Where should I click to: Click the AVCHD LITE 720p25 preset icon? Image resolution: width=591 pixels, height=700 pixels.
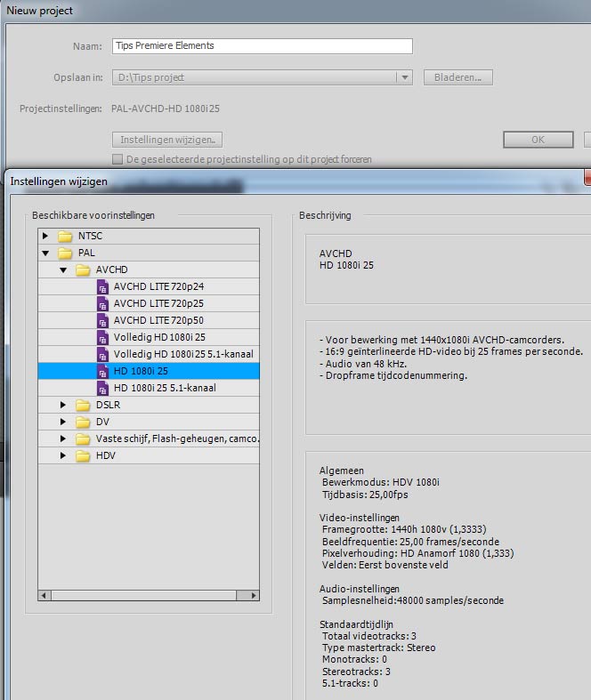coord(102,303)
